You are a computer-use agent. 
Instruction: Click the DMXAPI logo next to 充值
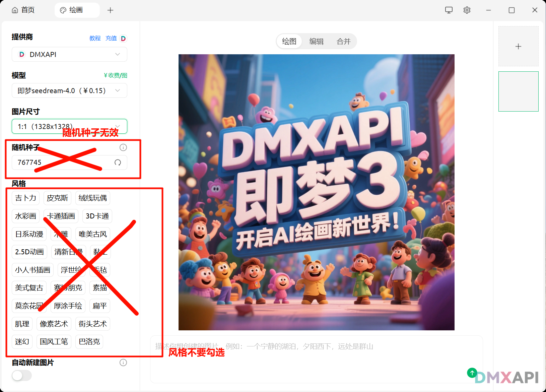pos(123,39)
